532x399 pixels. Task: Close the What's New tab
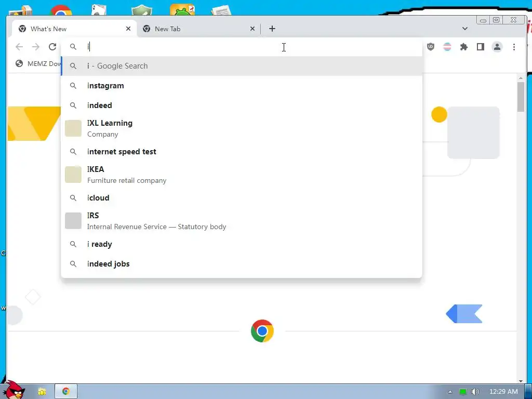pos(128,29)
